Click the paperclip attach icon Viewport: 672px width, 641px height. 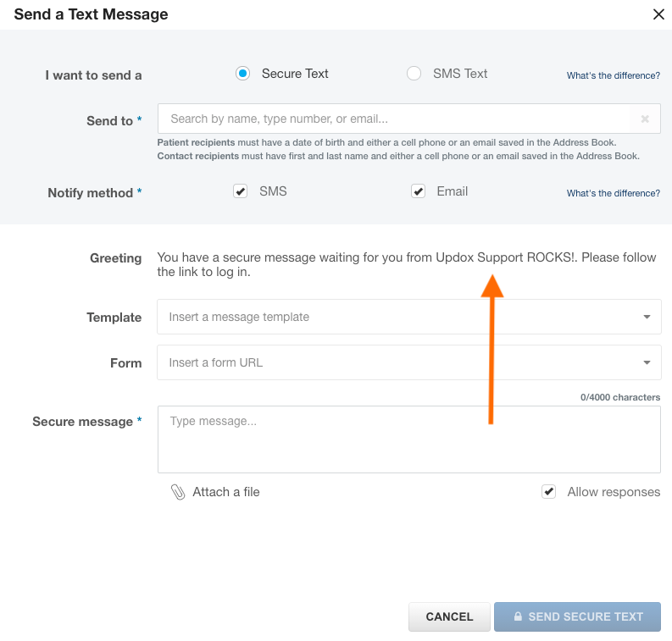click(x=178, y=492)
